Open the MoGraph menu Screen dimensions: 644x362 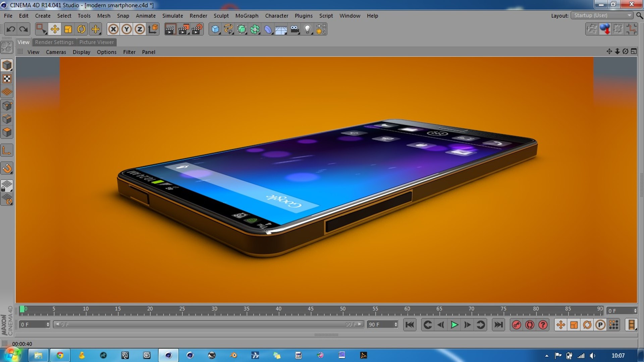(247, 16)
